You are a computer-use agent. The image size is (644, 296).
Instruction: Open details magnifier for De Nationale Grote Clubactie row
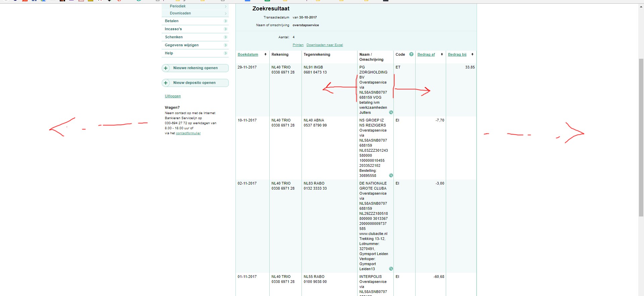(391, 268)
